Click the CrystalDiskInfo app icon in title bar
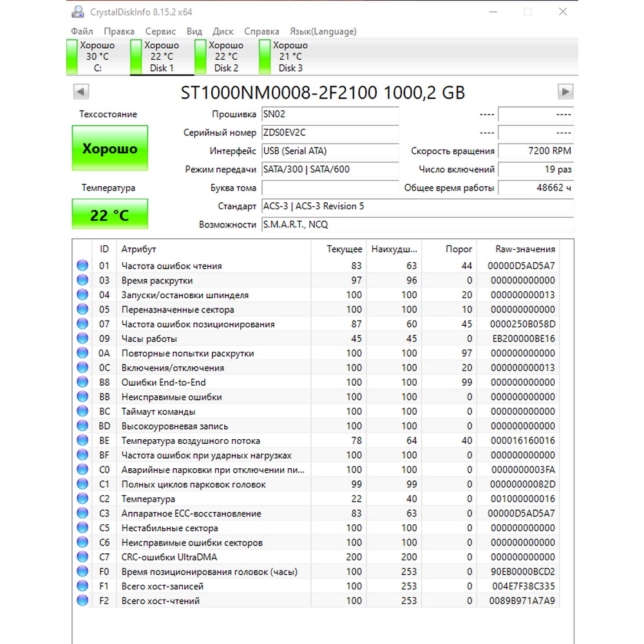644x644 pixels. coord(78,12)
